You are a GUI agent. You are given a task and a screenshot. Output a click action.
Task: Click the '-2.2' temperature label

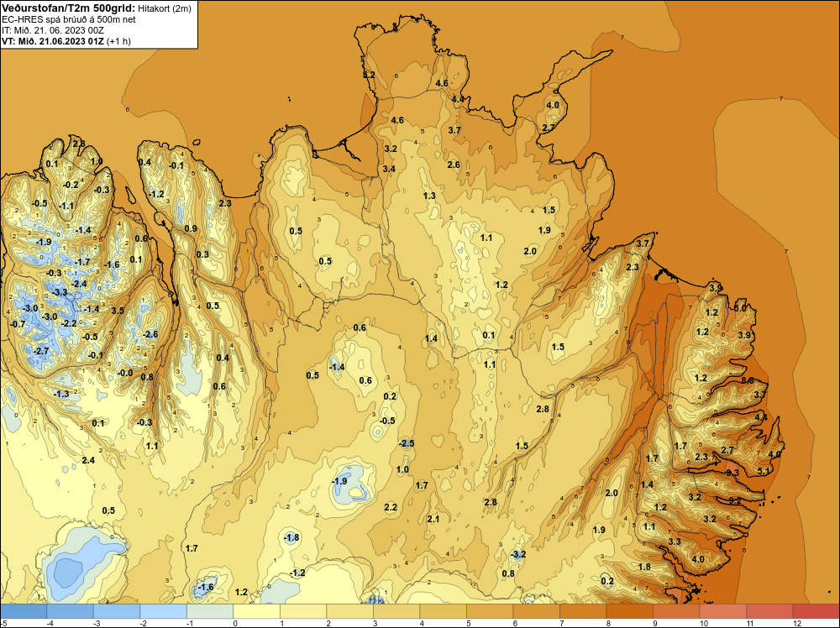pyautogui.click(x=69, y=323)
